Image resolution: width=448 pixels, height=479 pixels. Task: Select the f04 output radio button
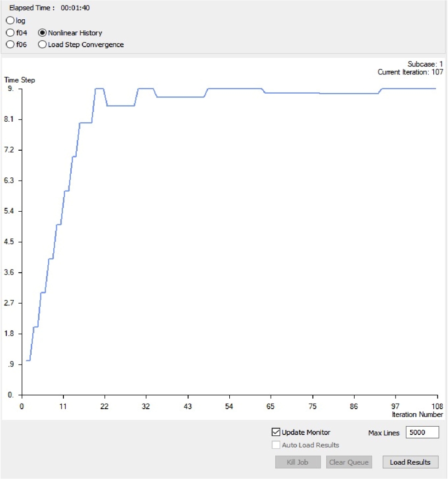(10, 33)
